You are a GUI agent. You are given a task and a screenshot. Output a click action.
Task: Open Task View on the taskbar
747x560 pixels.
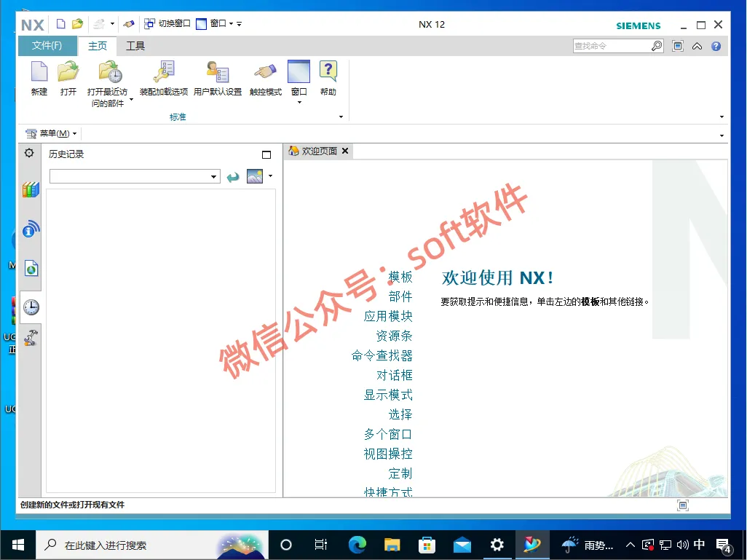pos(320,544)
